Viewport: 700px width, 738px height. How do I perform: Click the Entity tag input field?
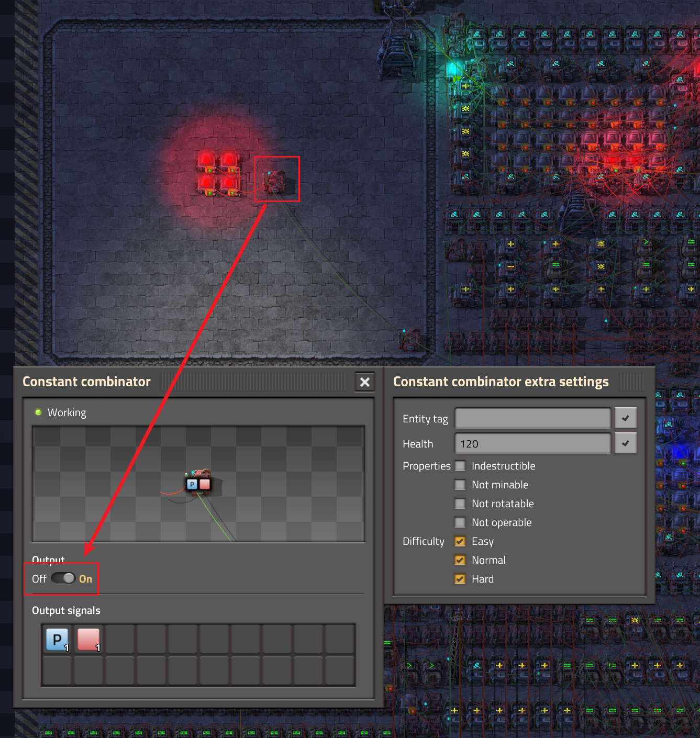(x=532, y=418)
